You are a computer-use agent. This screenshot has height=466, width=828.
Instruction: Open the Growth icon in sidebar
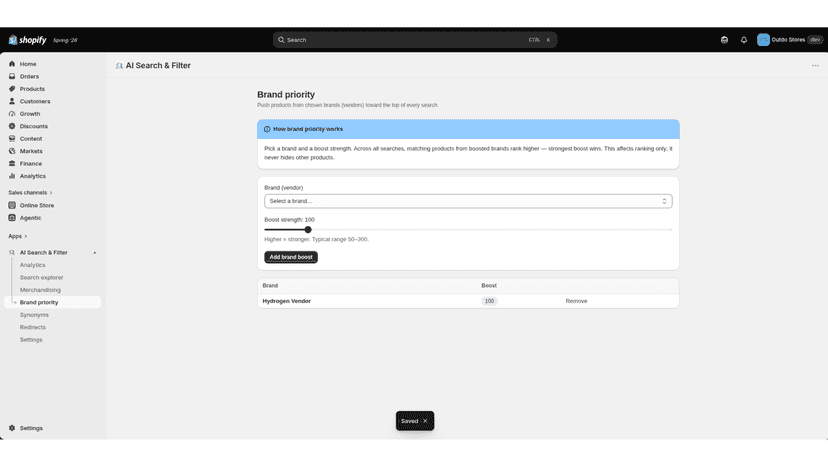tap(12, 114)
